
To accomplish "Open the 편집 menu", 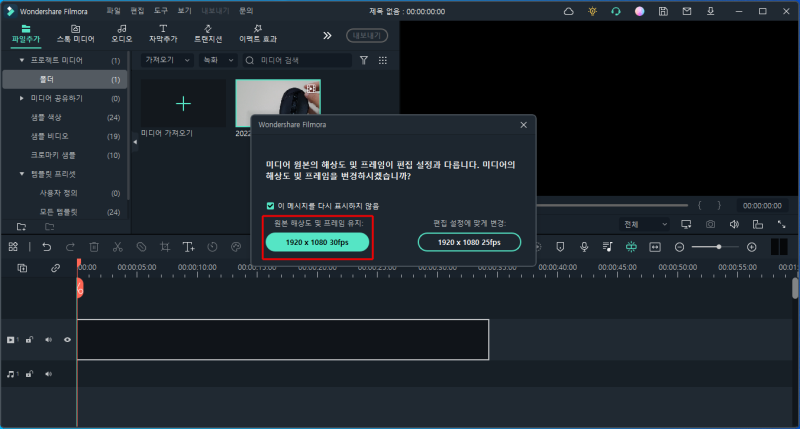I will tap(137, 11).
